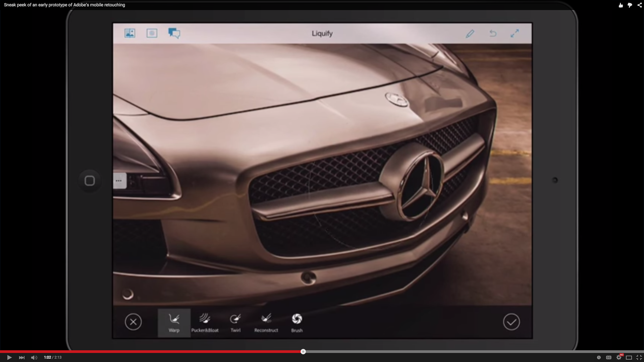Viewport: 644px width, 362px height.
Task: Click the 1:02 / 2:13 time display
Action: pyautogui.click(x=53, y=357)
